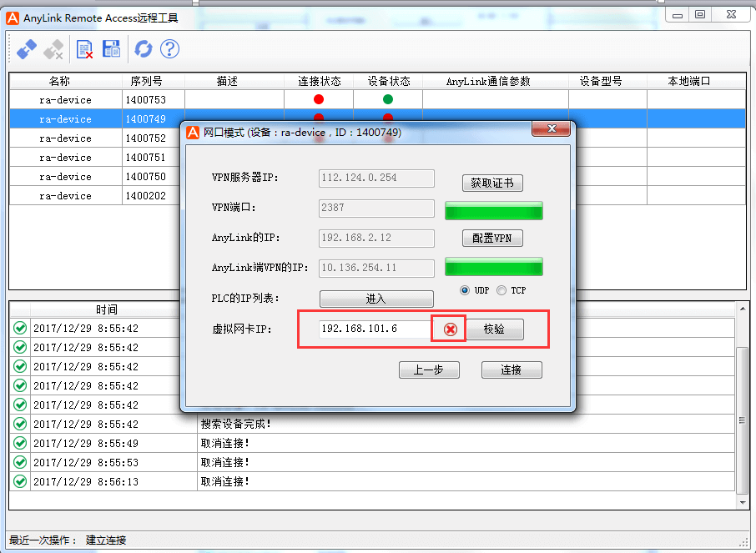The image size is (756, 553).
Task: Click the VPN端口 field showing 2387
Action: click(376, 209)
